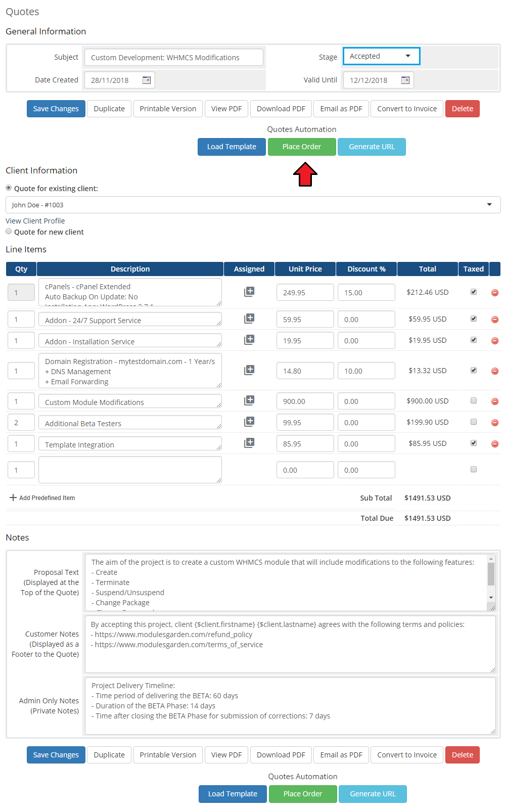Toggle Taxed for Installation Service row

pos(474,340)
